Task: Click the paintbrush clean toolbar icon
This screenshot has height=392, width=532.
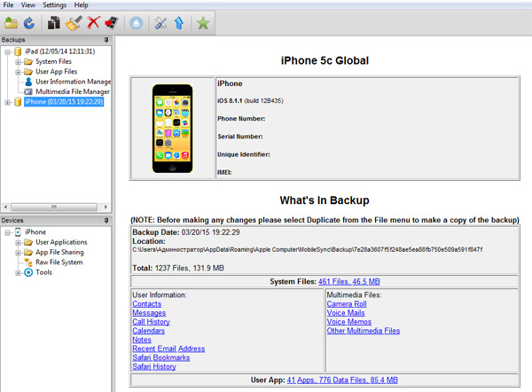Action: (74, 24)
